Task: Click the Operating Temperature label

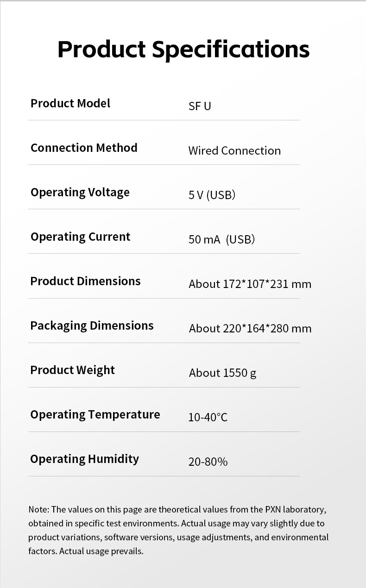Action: [x=95, y=414]
